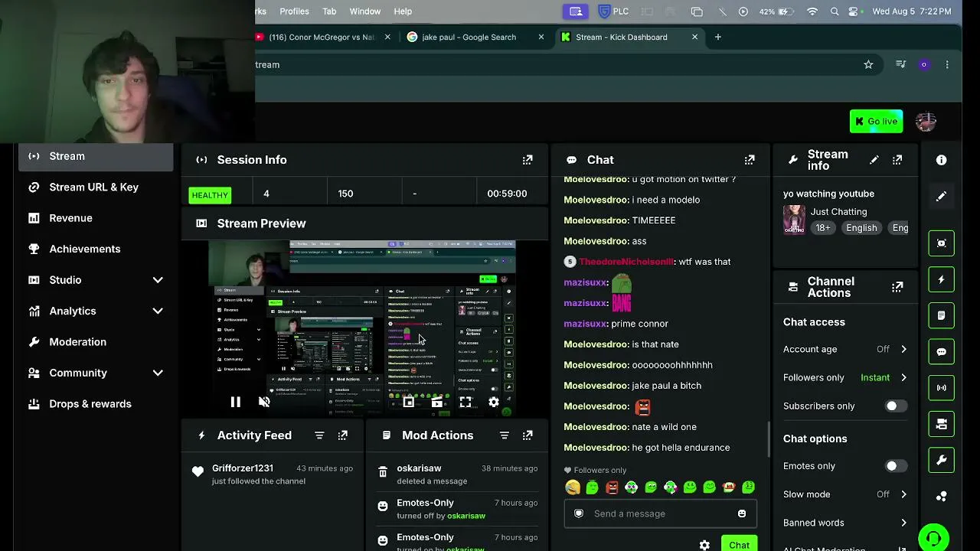980x551 pixels.
Task: Enable theater mode on the stream preview
Action: point(437,402)
